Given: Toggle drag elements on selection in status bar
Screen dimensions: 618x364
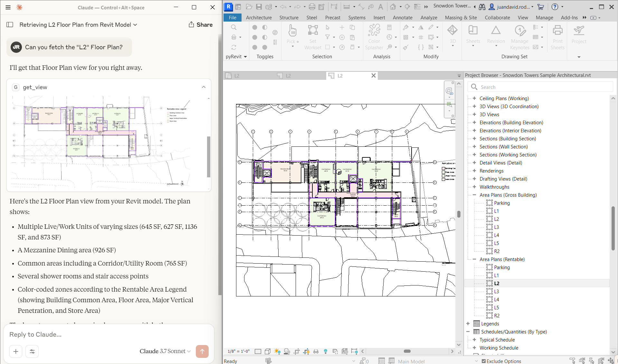Looking at the screenshot, I should click(611, 361).
